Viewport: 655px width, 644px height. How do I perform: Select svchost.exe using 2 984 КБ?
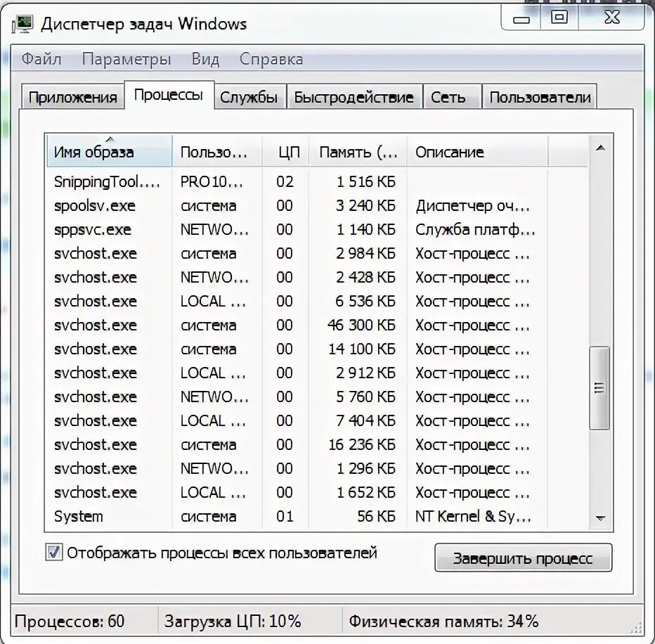click(317, 253)
